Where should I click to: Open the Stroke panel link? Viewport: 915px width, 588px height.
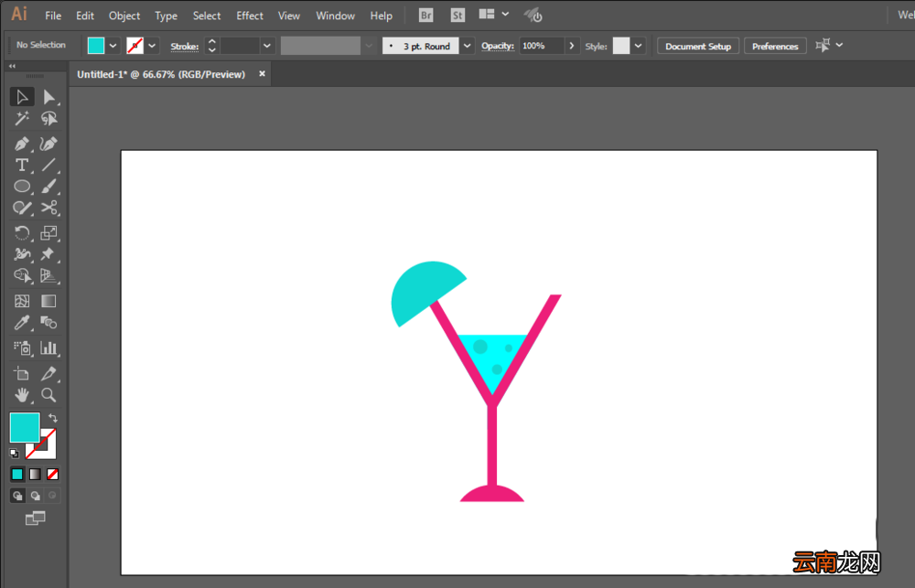185,46
